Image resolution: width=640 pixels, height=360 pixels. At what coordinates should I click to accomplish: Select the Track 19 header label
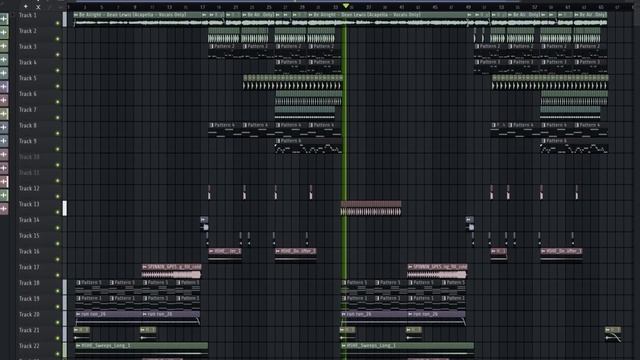(x=29, y=299)
